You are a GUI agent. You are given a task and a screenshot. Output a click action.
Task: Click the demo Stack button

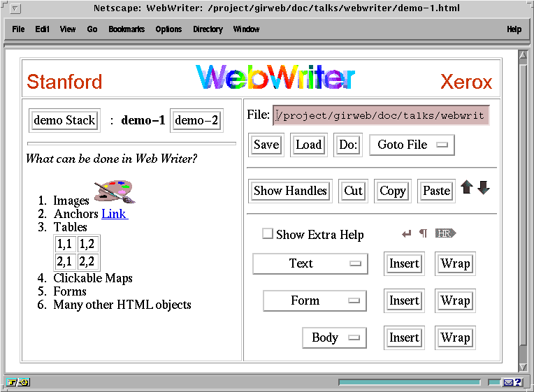coord(64,120)
